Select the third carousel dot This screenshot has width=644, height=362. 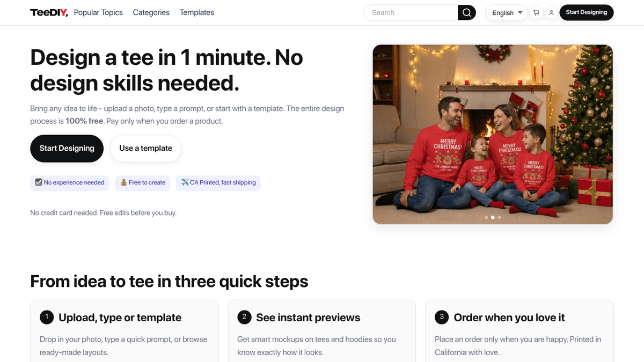pos(499,217)
